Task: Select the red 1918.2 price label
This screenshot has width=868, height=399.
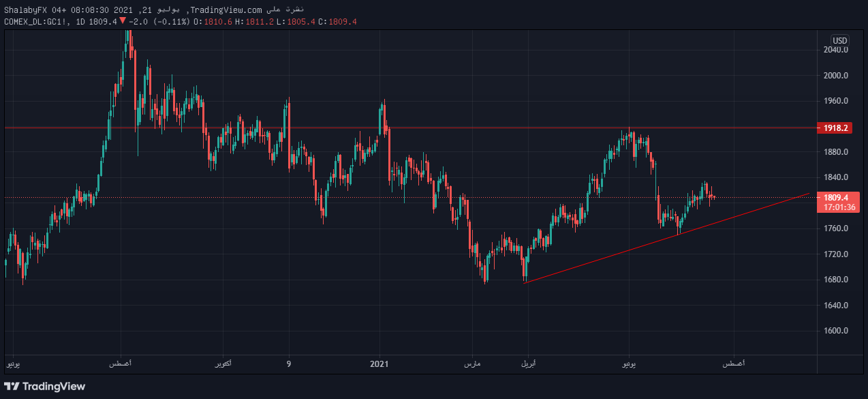Action: point(835,128)
